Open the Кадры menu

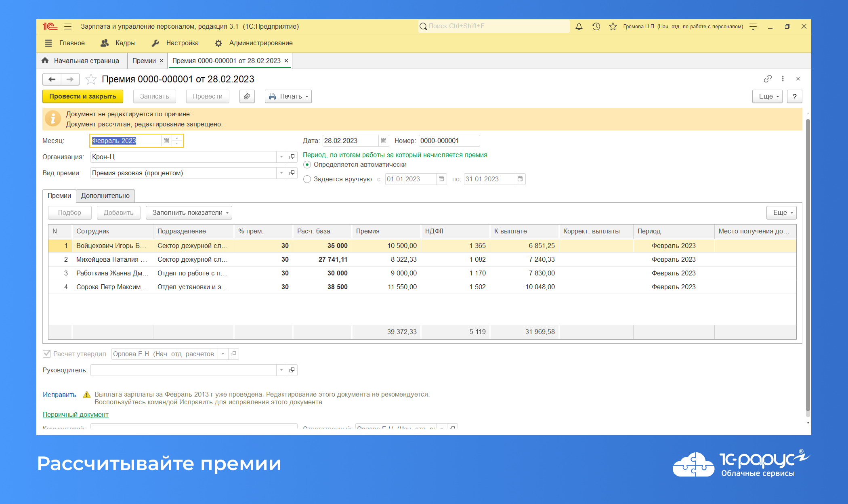tap(125, 43)
